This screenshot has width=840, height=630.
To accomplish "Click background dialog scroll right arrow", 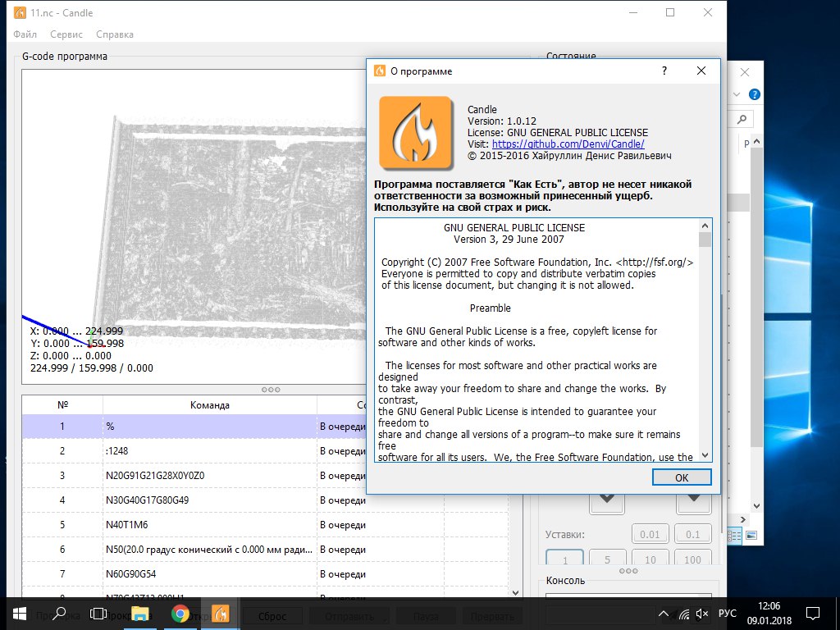I will 743,519.
